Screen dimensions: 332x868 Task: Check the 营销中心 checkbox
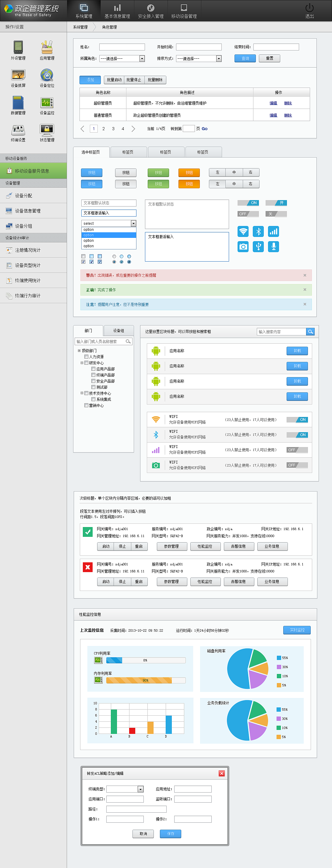tap(87, 405)
